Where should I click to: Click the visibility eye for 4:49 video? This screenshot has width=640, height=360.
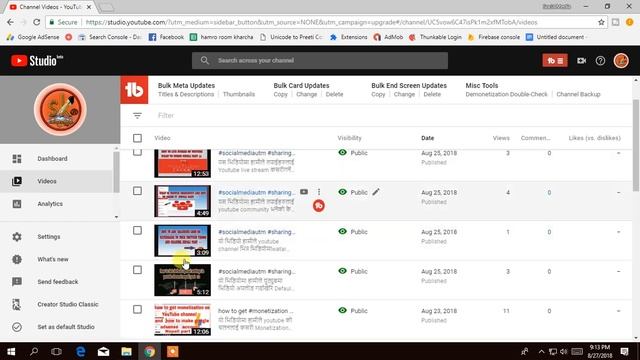[342, 192]
